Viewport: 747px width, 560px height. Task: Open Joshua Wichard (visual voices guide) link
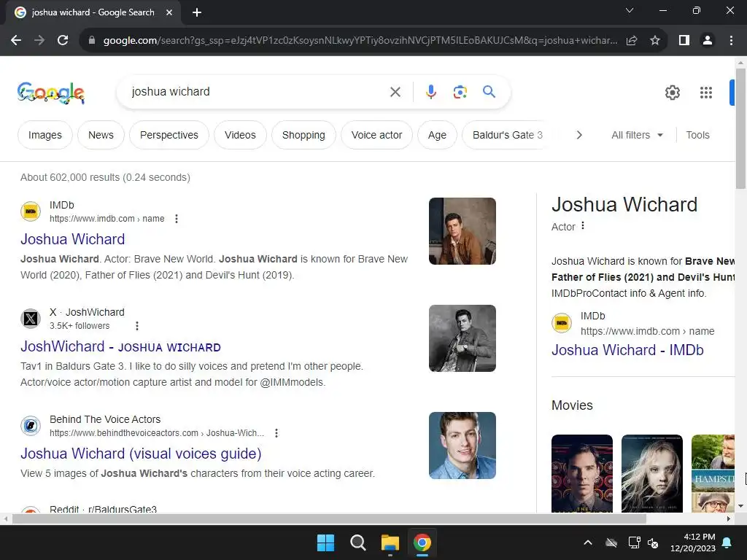[141, 454]
